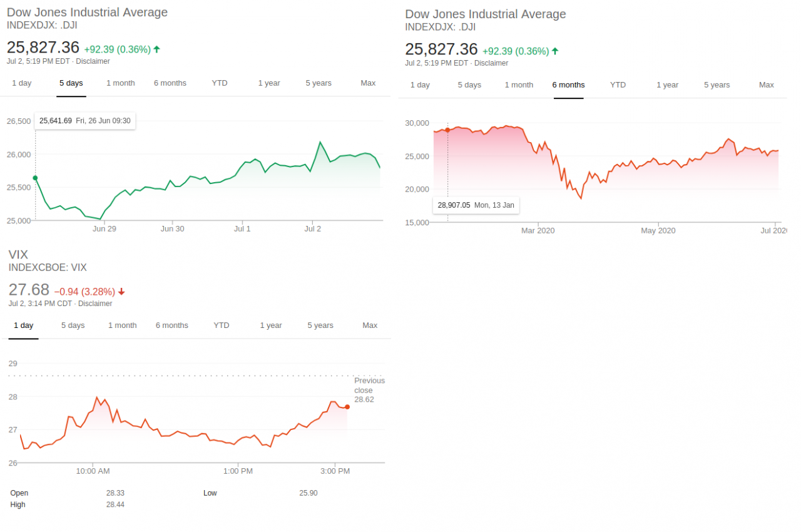Select 1 month tab in the VIX panel

coord(122,325)
